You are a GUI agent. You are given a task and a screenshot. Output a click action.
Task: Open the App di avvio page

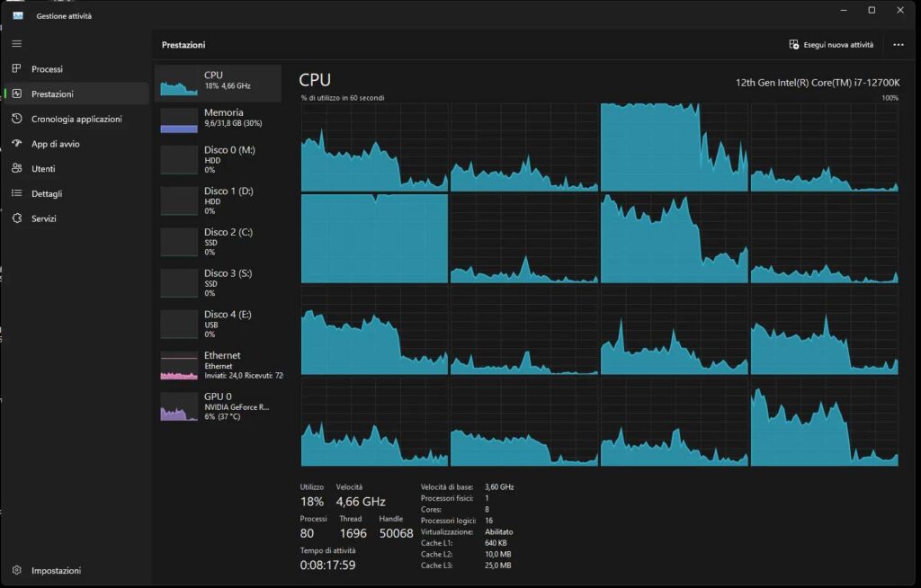(75, 143)
